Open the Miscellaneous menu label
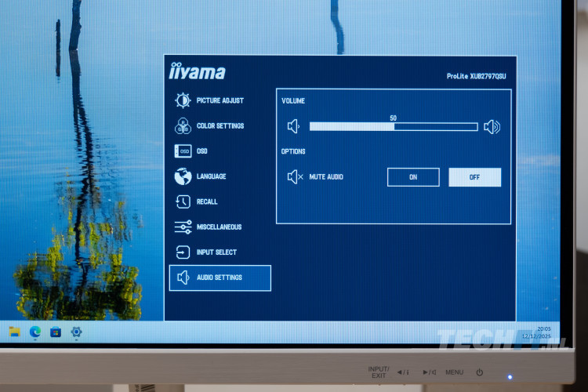 [219, 227]
